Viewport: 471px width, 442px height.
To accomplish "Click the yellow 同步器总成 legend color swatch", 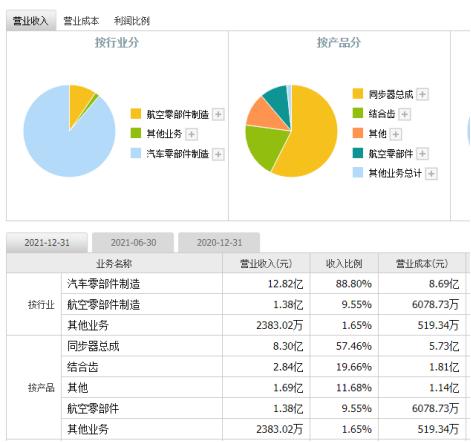I will click(x=358, y=94).
